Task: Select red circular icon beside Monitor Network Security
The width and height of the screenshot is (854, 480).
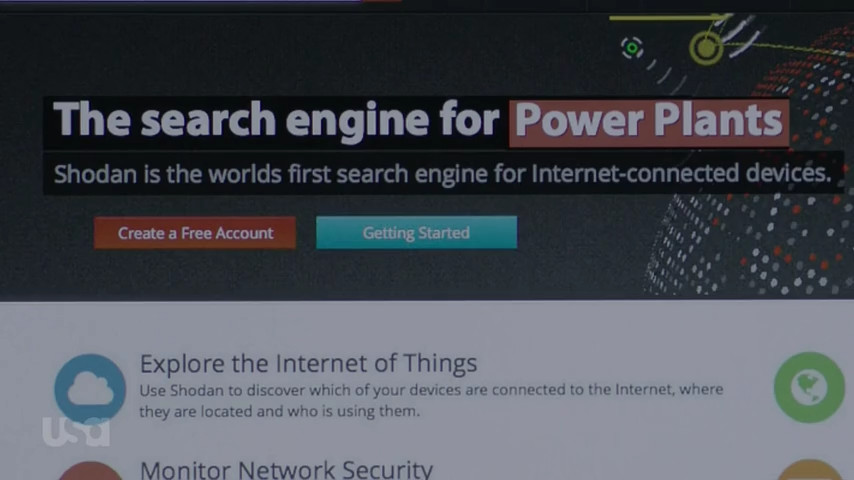Action: tap(90, 471)
